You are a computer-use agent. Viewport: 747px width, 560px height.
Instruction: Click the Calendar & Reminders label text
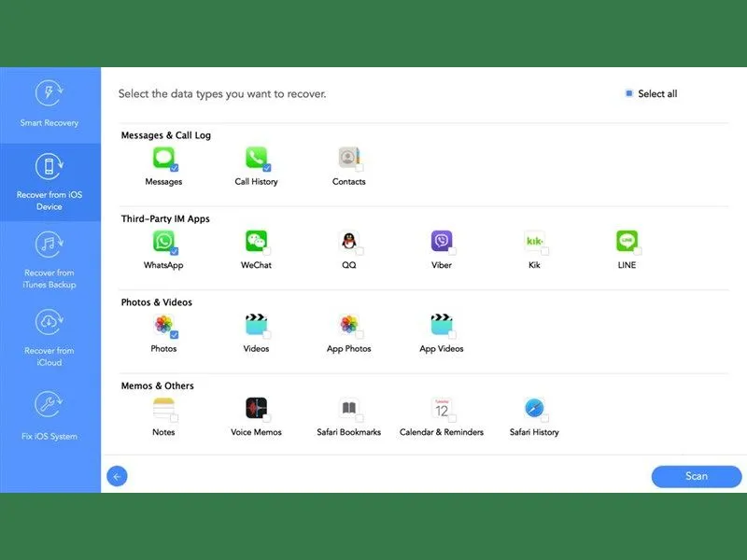tap(442, 432)
